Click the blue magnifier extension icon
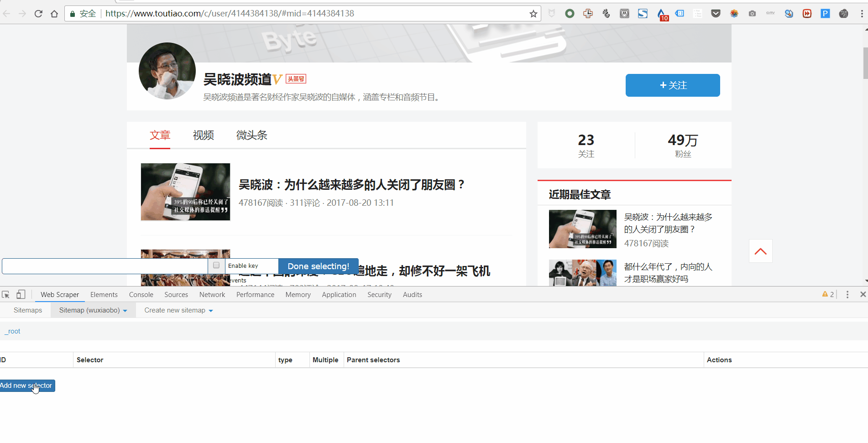Image resolution: width=868 pixels, height=443 pixels. [x=789, y=14]
